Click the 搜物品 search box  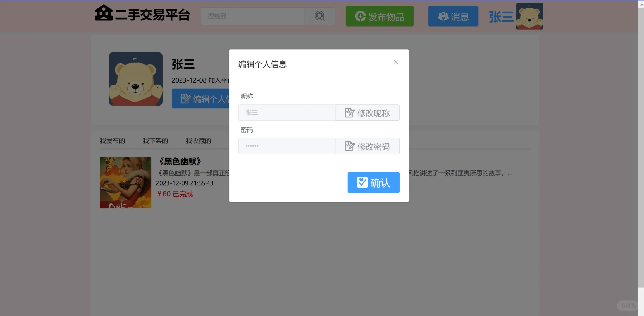(x=253, y=16)
